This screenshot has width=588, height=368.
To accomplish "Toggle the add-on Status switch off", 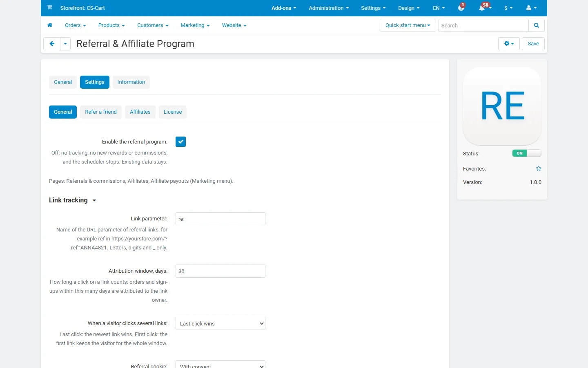I will click(x=527, y=153).
